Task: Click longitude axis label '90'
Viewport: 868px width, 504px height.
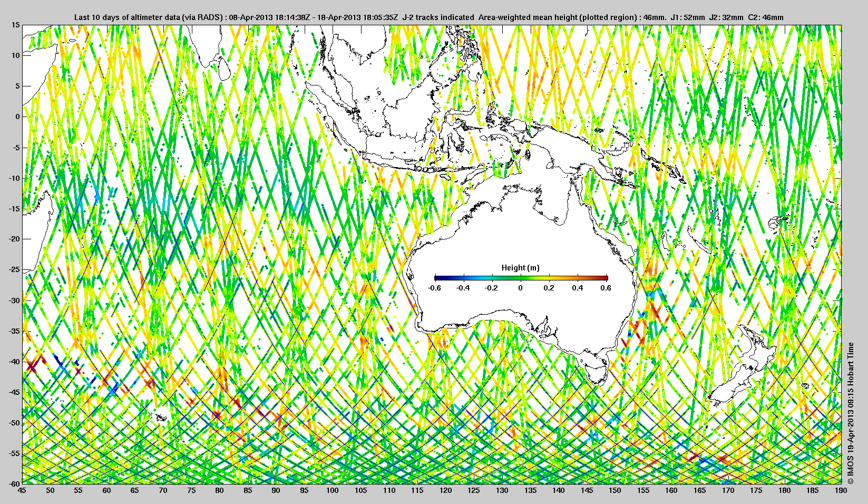Action: tap(276, 490)
